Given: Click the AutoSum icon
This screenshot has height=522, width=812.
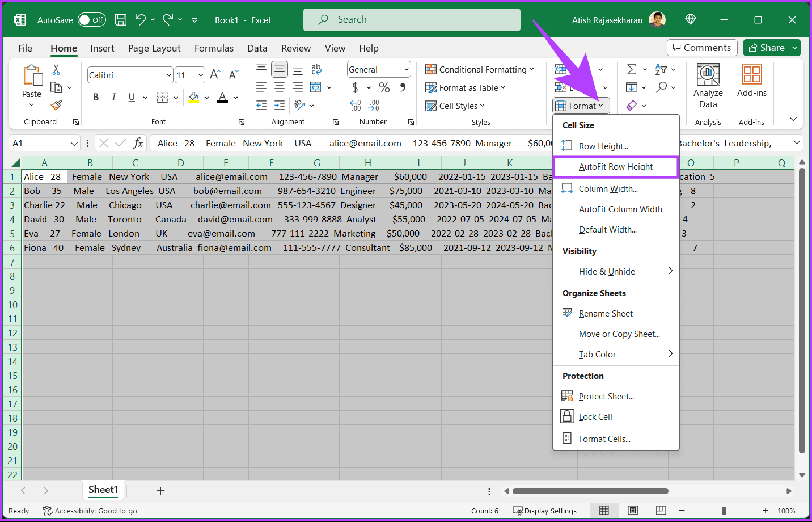Looking at the screenshot, I should click(633, 69).
